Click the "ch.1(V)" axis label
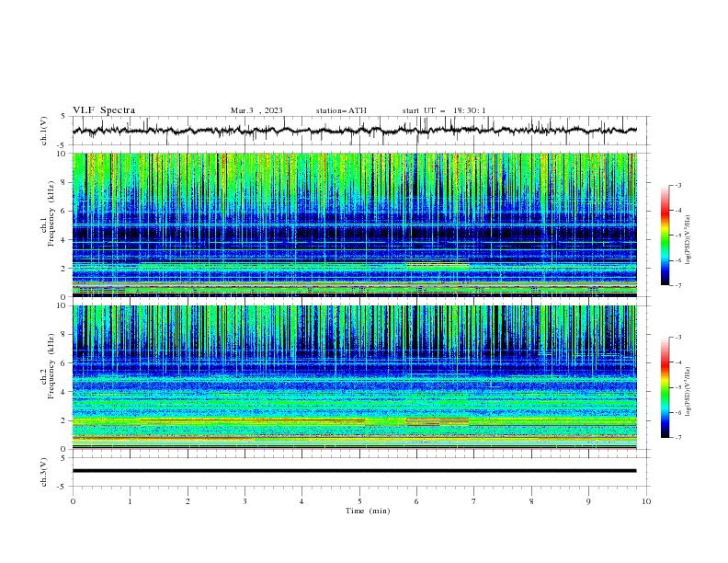Viewport: 728px width, 563px height. [x=44, y=131]
